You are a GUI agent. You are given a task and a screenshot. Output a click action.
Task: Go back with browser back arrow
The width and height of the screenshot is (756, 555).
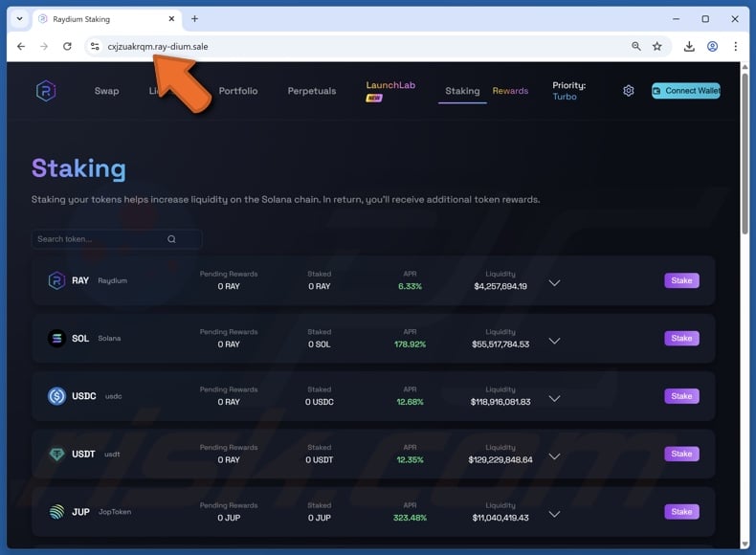(21, 46)
